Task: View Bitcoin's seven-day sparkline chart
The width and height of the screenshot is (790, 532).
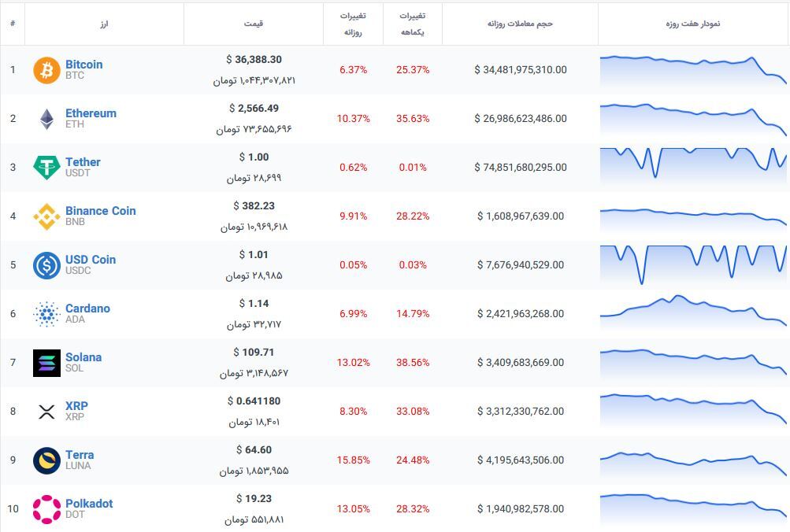Action: click(x=692, y=70)
